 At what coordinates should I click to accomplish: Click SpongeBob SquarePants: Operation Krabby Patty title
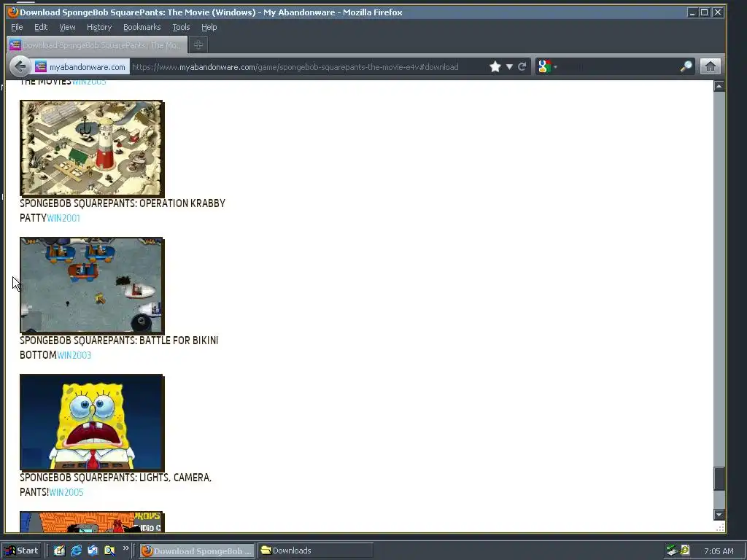click(123, 211)
